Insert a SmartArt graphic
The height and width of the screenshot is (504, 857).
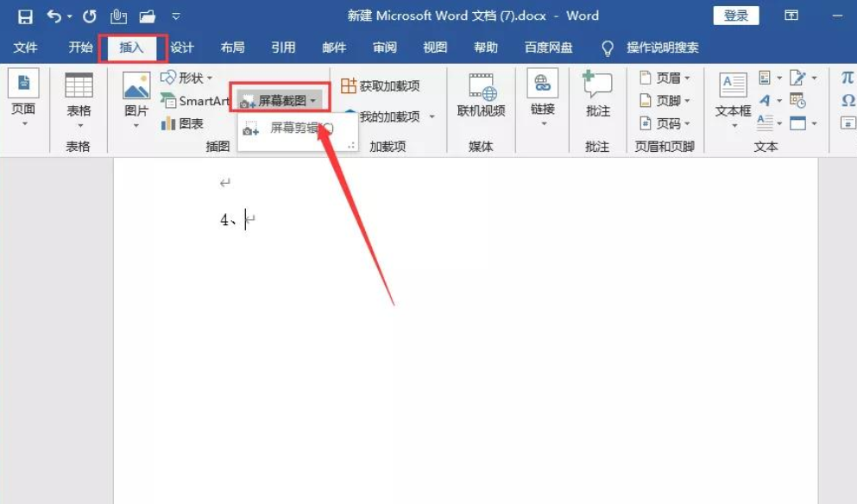195,101
